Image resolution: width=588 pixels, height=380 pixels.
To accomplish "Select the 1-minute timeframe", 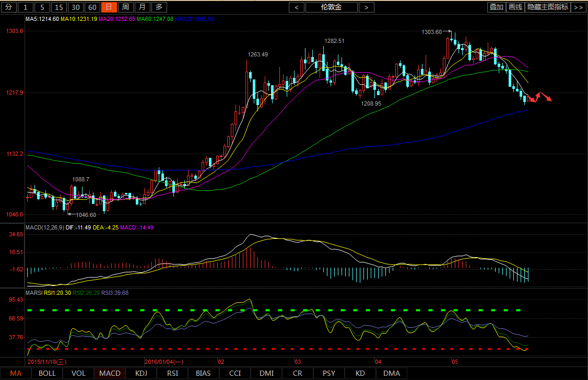I will point(26,7).
